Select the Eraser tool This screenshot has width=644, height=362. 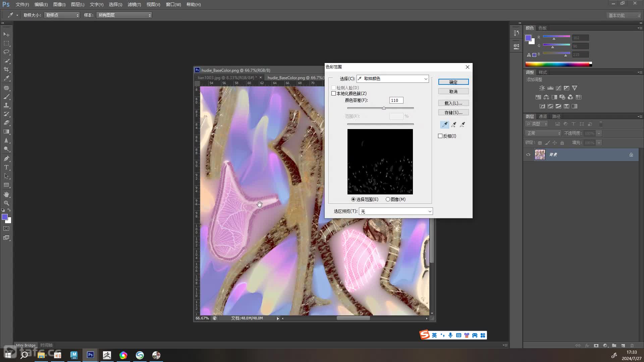pyautogui.click(x=6, y=123)
